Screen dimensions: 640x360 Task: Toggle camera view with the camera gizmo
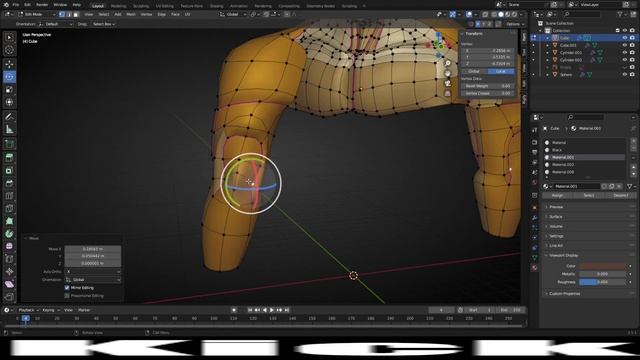coord(448,83)
